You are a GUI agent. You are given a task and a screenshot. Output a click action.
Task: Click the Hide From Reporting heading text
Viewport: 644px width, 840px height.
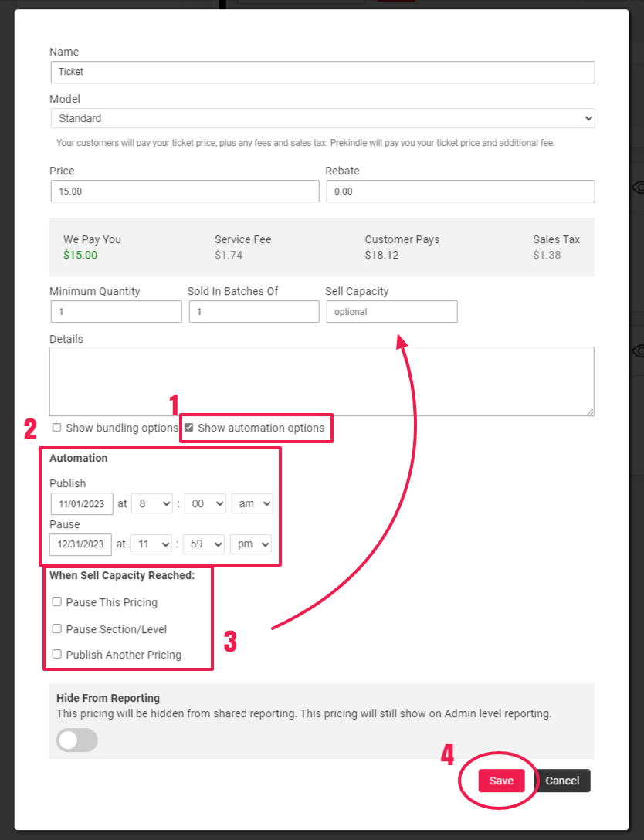coord(108,698)
